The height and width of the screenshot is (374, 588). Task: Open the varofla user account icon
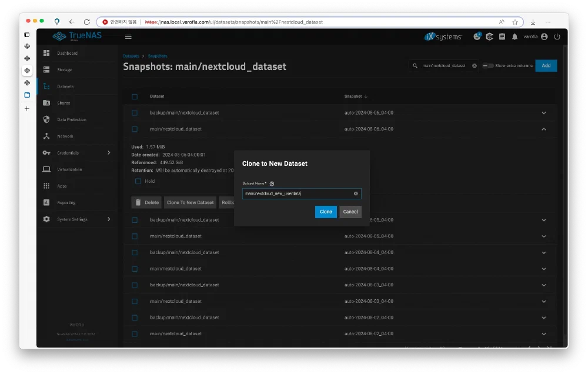(544, 36)
